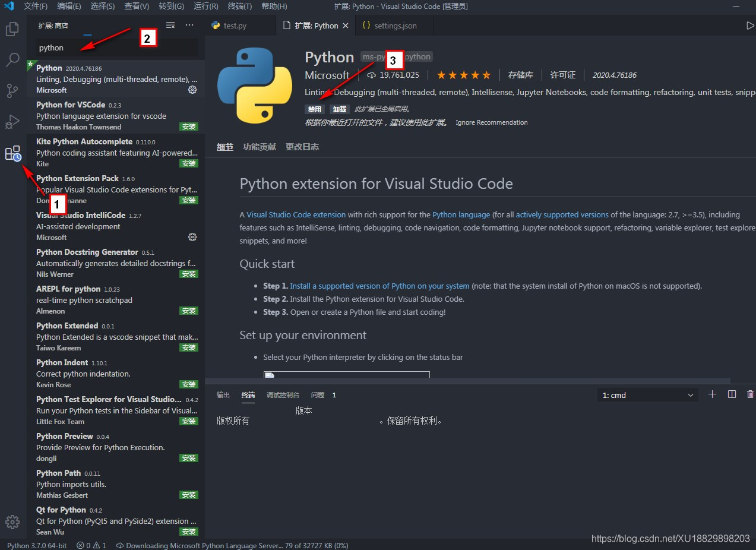Switch to the 调试控制台 panel tab
Screen dimensions: 756x550
pos(283,395)
